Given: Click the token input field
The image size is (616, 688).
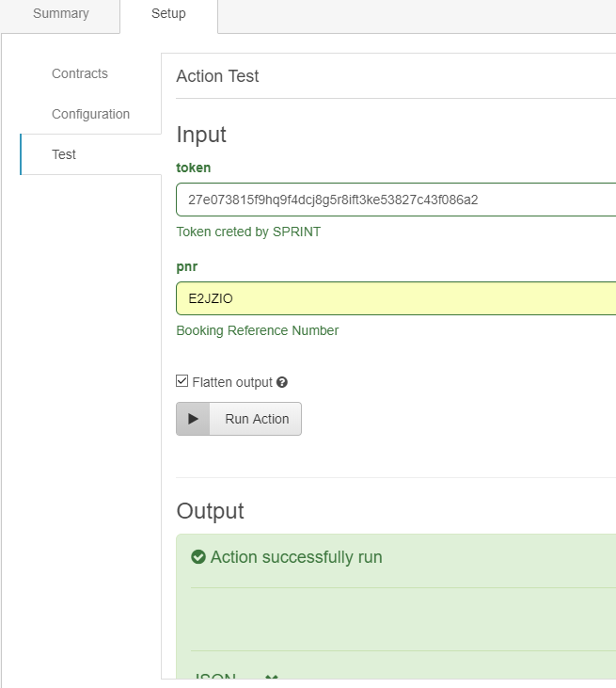Looking at the screenshot, I should (396, 200).
